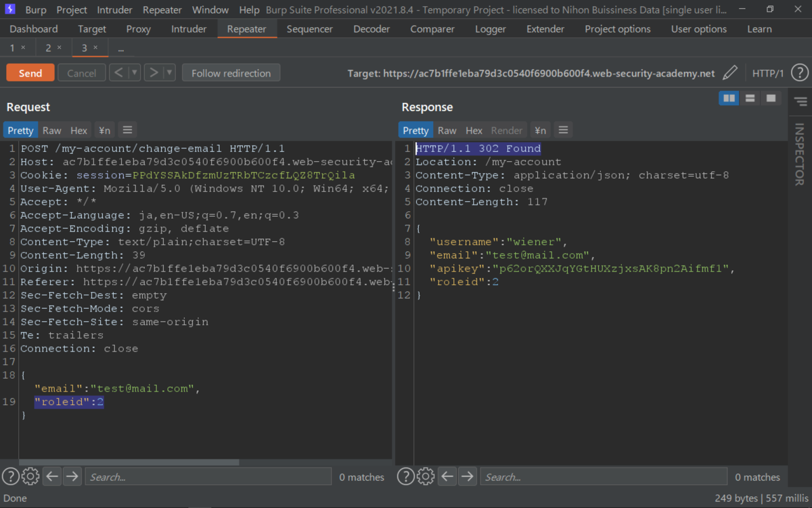
Task: Open the Help menu
Action: pyautogui.click(x=249, y=9)
